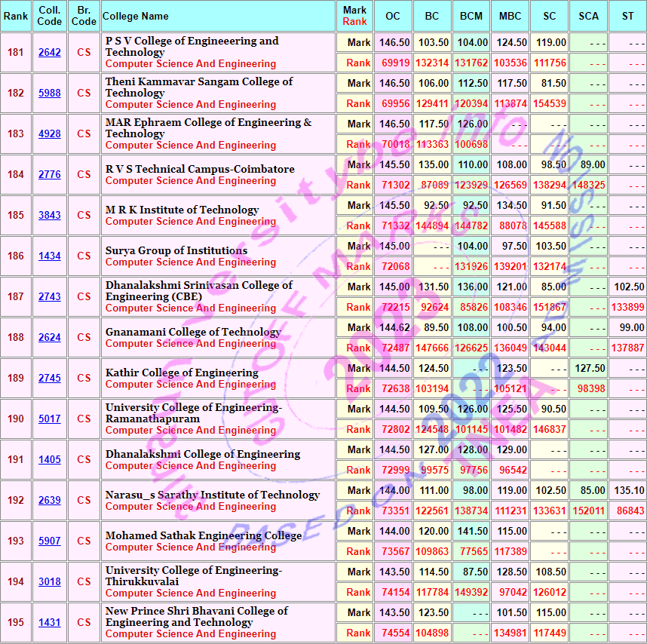Open college code 1405 link
The image size is (647, 644).
pyautogui.click(x=50, y=460)
